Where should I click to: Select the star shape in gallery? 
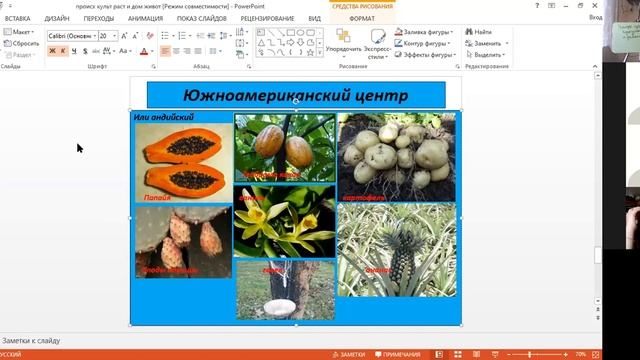[310, 52]
